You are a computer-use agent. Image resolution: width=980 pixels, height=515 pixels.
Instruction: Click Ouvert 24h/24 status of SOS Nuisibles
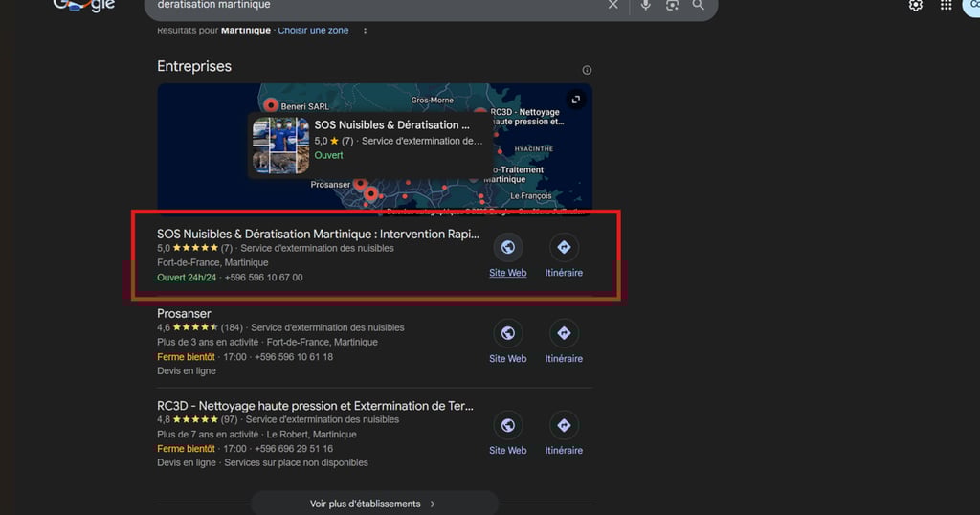pos(187,278)
